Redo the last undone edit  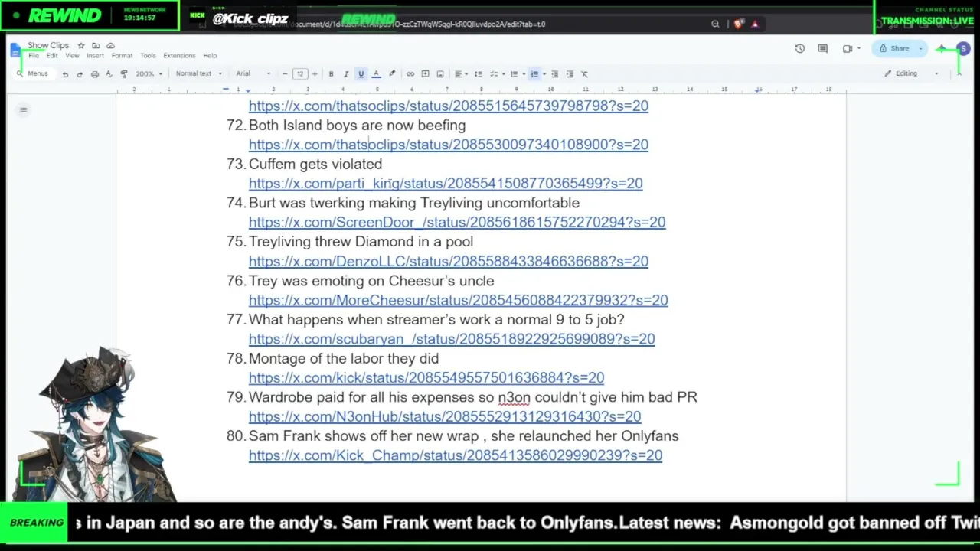80,74
